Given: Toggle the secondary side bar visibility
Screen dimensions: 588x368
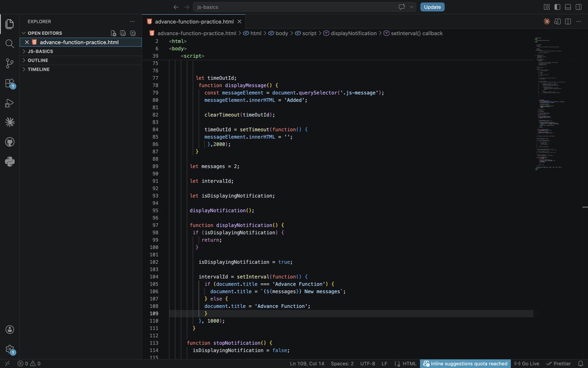Looking at the screenshot, I should [x=579, y=7].
